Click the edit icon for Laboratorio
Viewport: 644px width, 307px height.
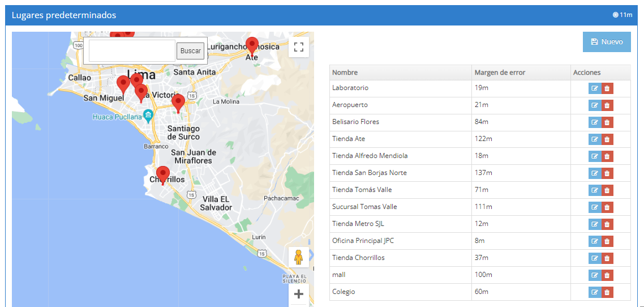pos(594,88)
